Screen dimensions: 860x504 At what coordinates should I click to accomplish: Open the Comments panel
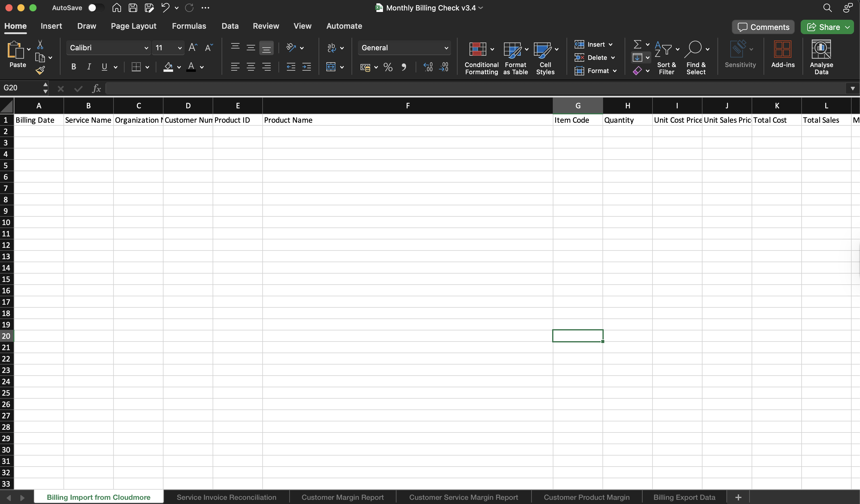(763, 27)
